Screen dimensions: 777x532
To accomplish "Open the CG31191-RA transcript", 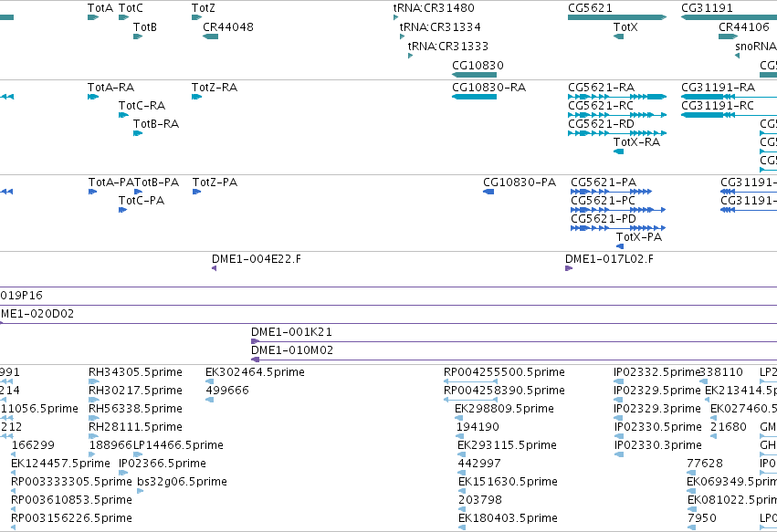I will [729, 97].
